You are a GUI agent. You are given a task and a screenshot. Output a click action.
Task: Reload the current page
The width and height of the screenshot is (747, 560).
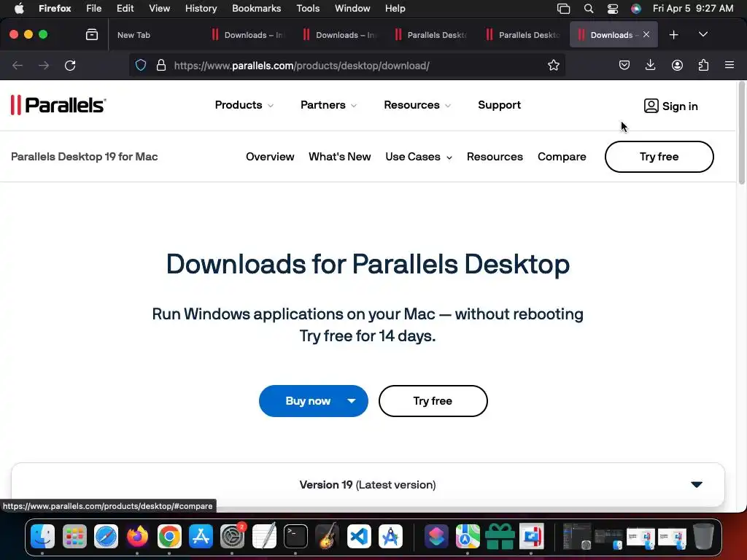[70, 65]
